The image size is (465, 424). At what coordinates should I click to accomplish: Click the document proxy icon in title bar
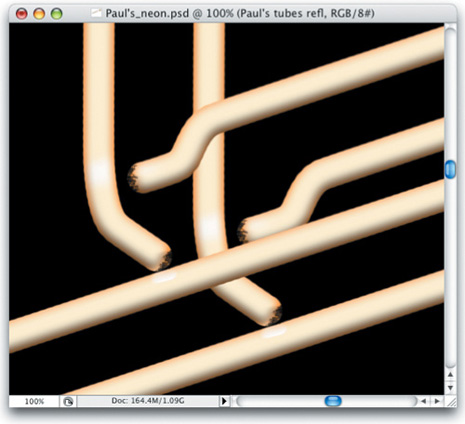[x=97, y=13]
